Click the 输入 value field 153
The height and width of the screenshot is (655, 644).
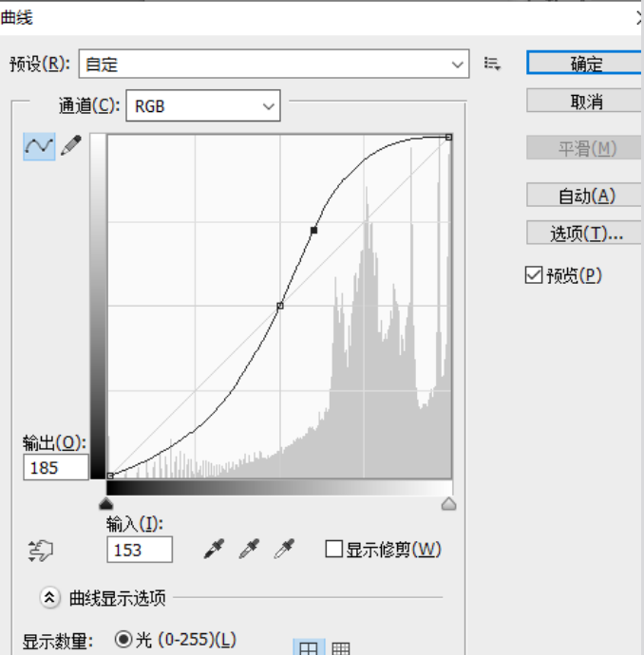[x=140, y=550]
